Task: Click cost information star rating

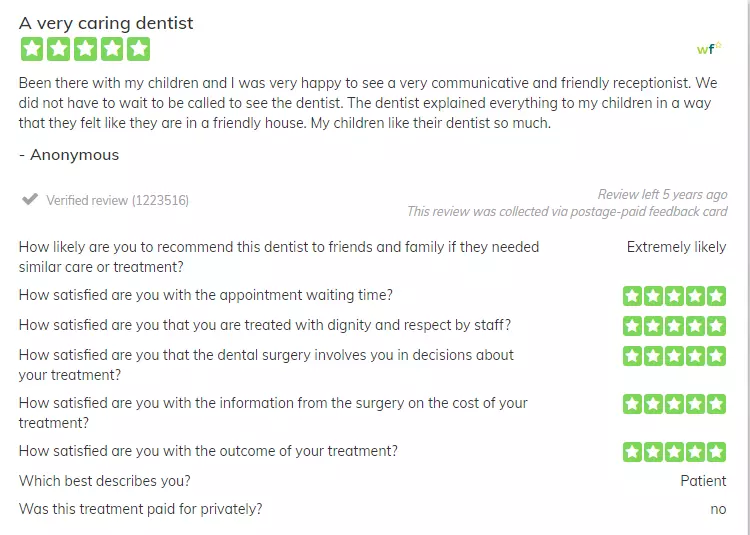Action: pos(674,404)
